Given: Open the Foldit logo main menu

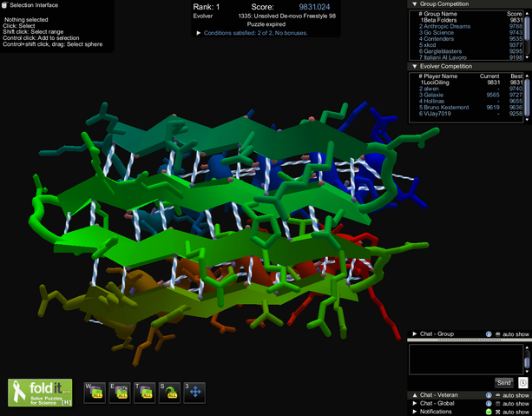Looking at the screenshot, I should [x=40, y=393].
